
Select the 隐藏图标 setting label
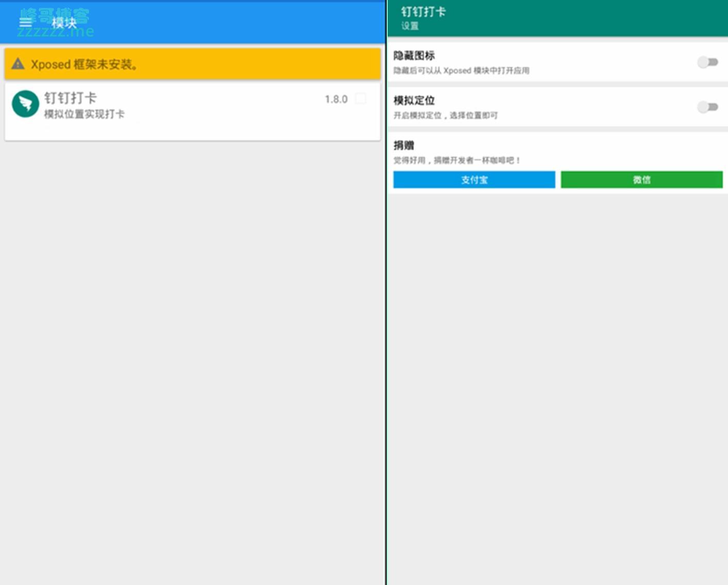(414, 56)
